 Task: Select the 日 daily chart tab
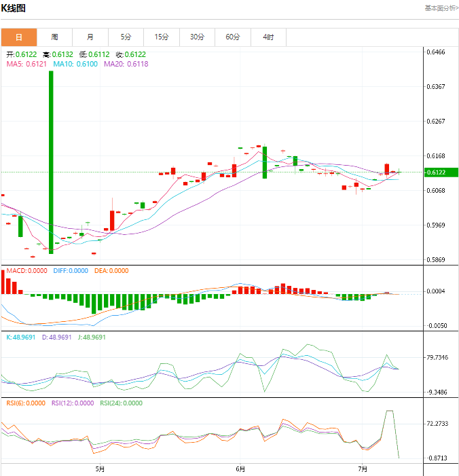18,37
